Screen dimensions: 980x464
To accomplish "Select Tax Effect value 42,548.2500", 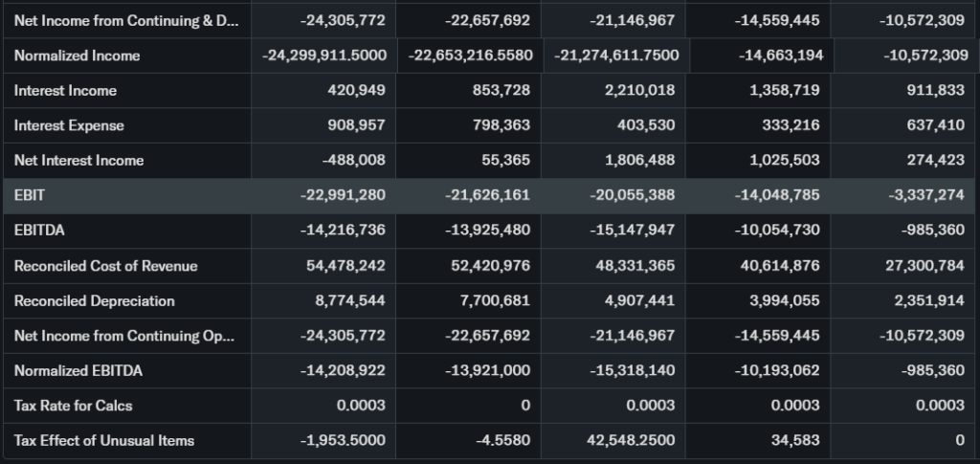I will point(630,441).
